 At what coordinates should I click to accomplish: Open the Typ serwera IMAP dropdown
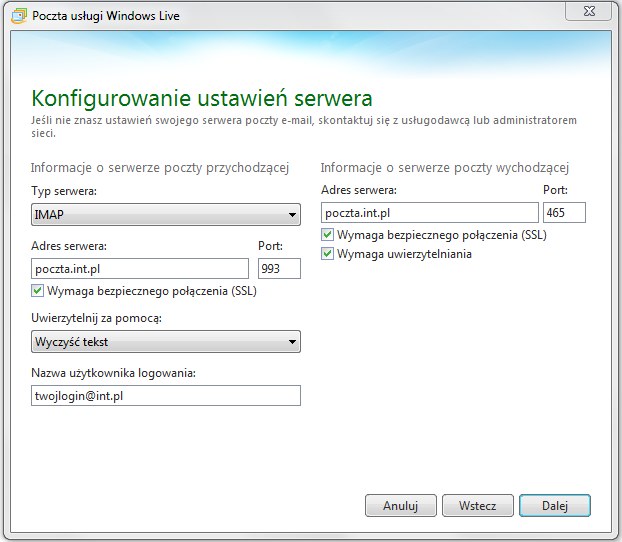(166, 215)
